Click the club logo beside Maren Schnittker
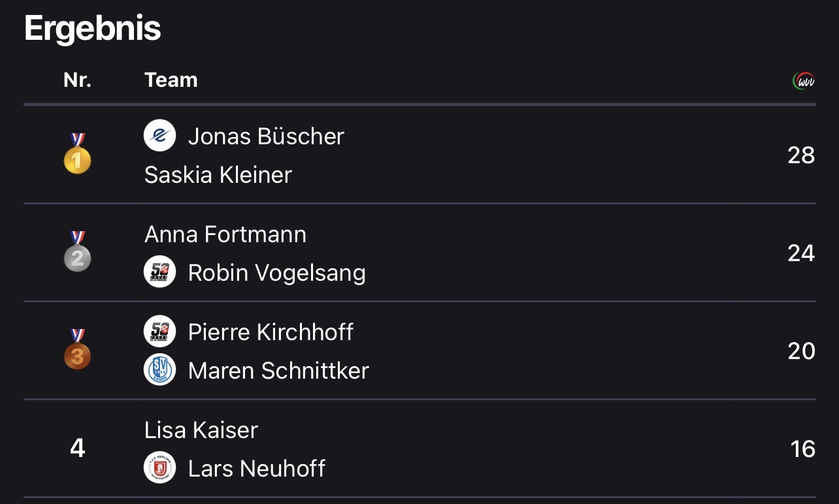The width and height of the screenshot is (839, 504). (160, 370)
